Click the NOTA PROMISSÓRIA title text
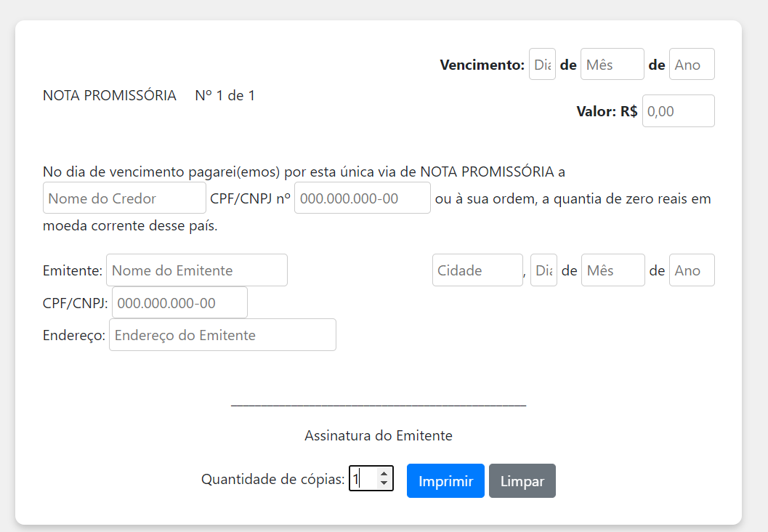Screen dimensions: 768x532 [109, 95]
